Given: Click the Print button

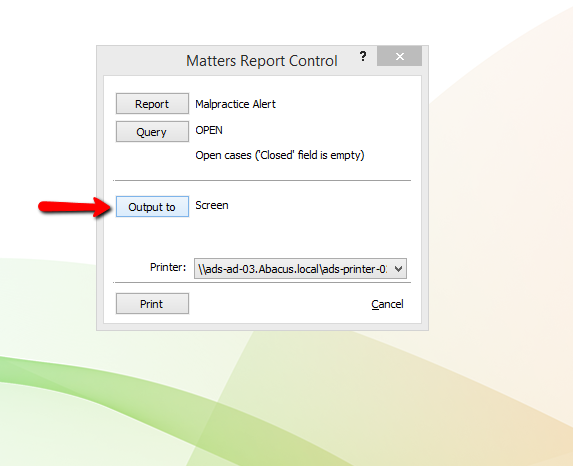Looking at the screenshot, I should [152, 303].
